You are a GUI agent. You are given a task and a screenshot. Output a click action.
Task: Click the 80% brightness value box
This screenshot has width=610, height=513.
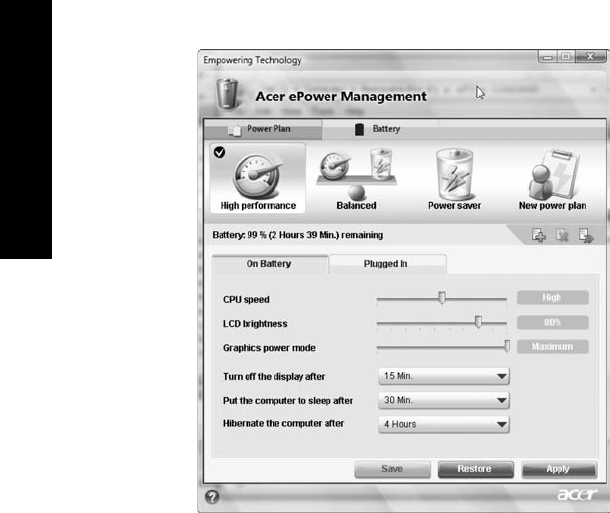coord(552,322)
